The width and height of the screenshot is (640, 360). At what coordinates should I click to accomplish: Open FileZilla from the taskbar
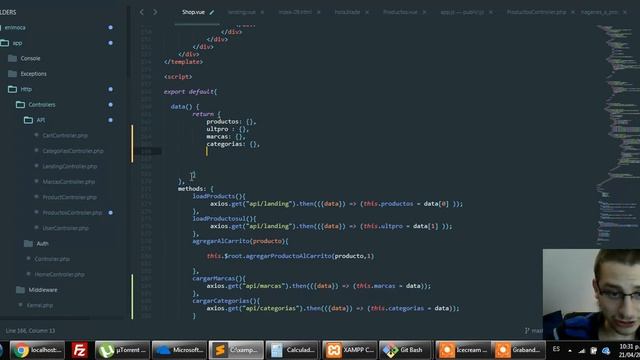(80, 350)
